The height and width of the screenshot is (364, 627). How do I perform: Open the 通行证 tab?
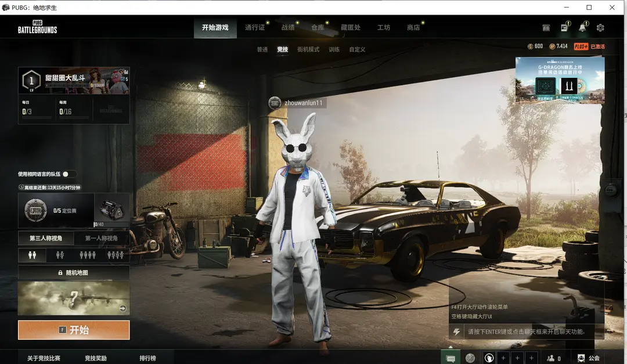[x=255, y=28]
